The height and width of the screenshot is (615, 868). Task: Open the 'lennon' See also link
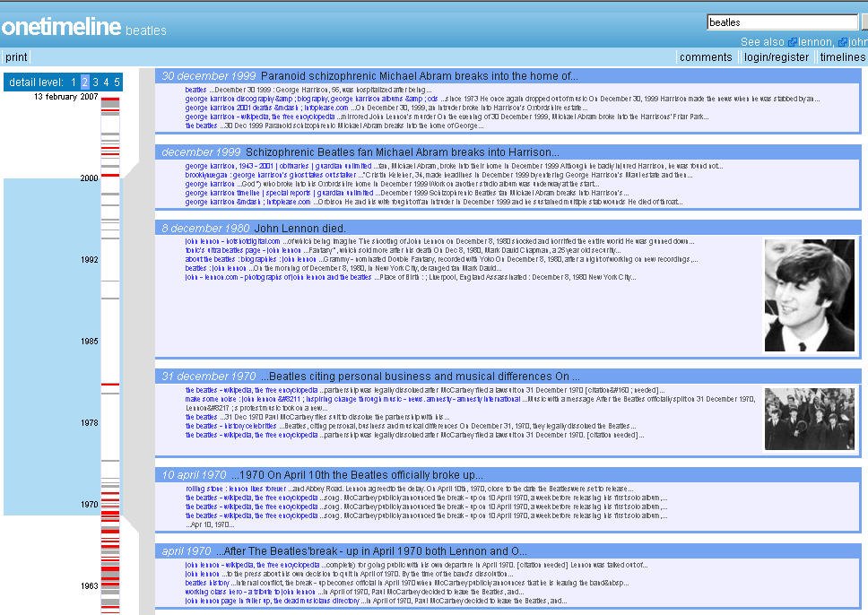pyautogui.click(x=815, y=42)
